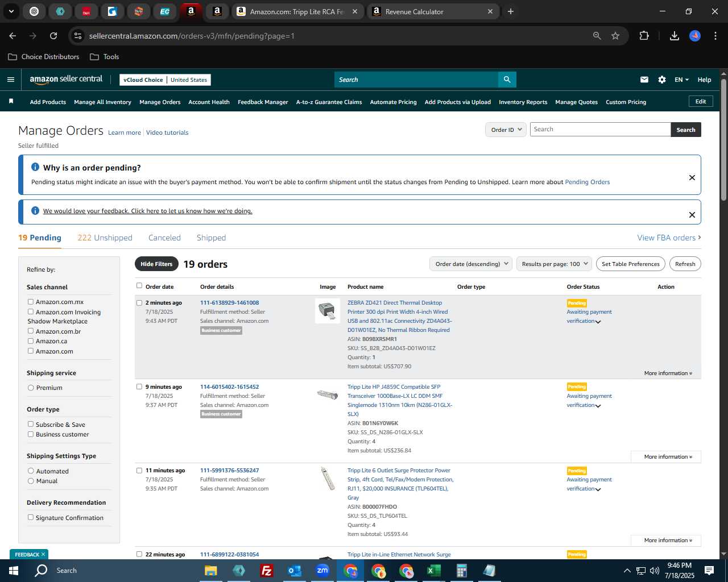
Task: Open Account Health menu item
Action: point(209,102)
